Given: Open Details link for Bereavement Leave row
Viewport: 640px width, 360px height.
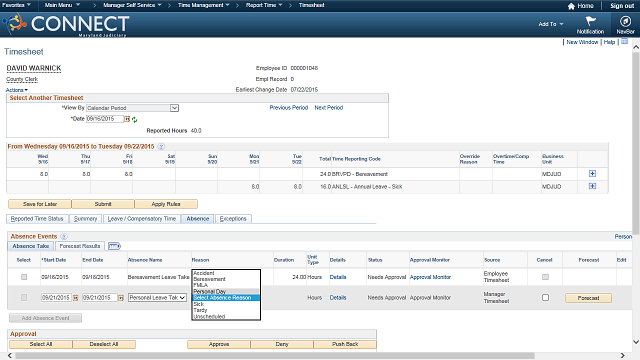Looking at the screenshot, I should pos(338,277).
